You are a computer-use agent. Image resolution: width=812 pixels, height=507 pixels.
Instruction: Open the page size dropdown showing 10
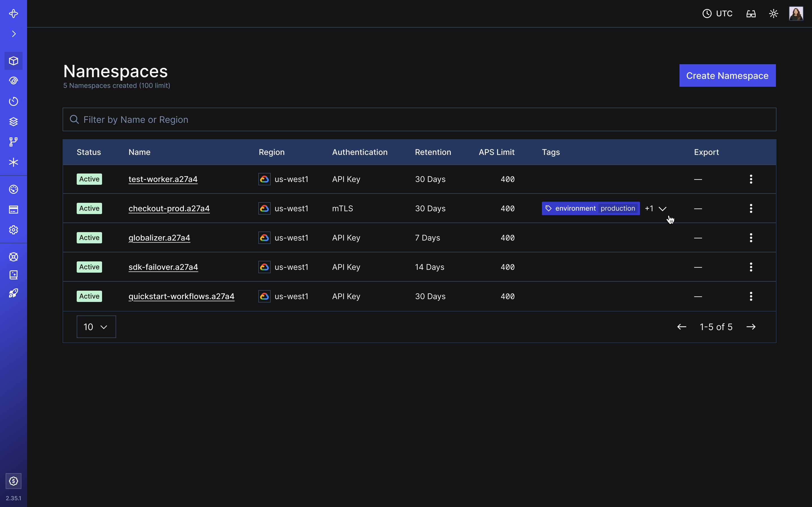pyautogui.click(x=96, y=326)
